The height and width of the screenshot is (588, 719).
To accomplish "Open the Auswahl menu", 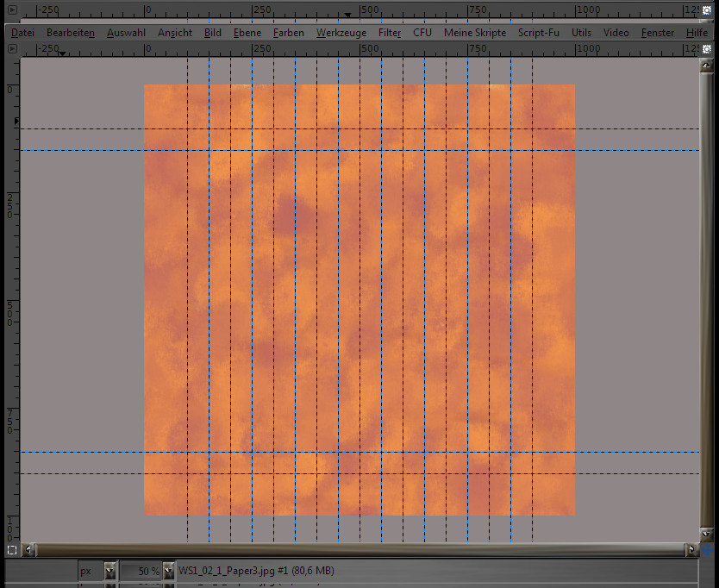I will pos(126,32).
